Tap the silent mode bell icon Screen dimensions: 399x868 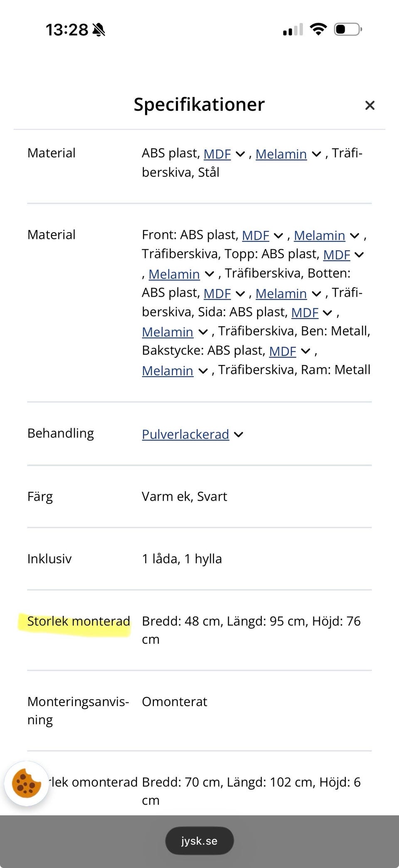point(99,30)
